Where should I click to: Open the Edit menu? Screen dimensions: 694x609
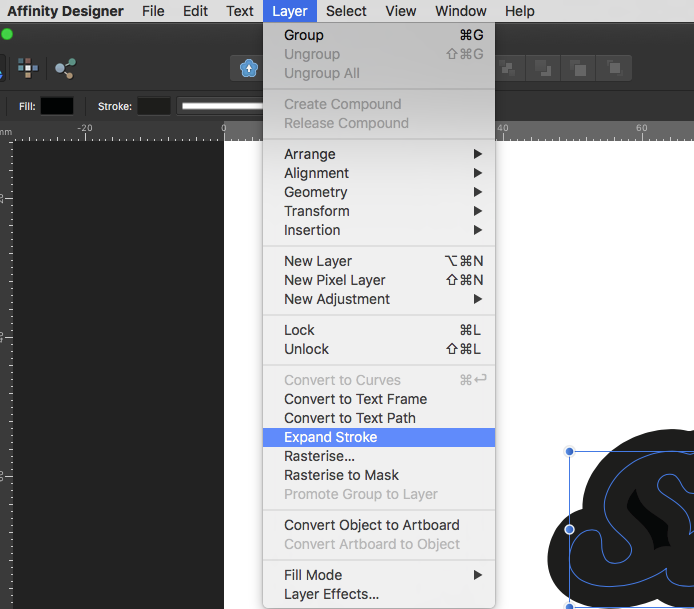(195, 11)
